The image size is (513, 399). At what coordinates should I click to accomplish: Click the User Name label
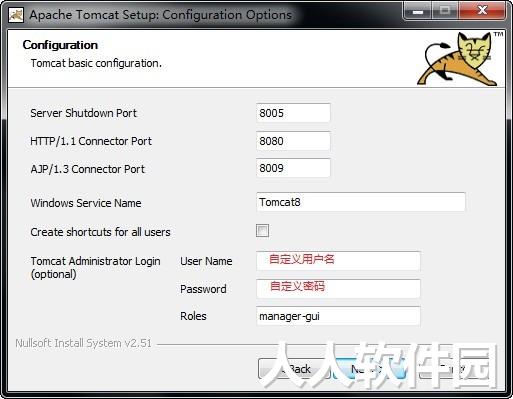pyautogui.click(x=206, y=261)
